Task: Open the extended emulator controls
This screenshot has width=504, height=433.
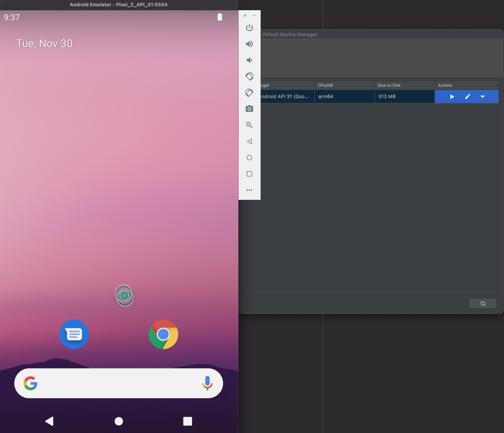Action: point(249,190)
